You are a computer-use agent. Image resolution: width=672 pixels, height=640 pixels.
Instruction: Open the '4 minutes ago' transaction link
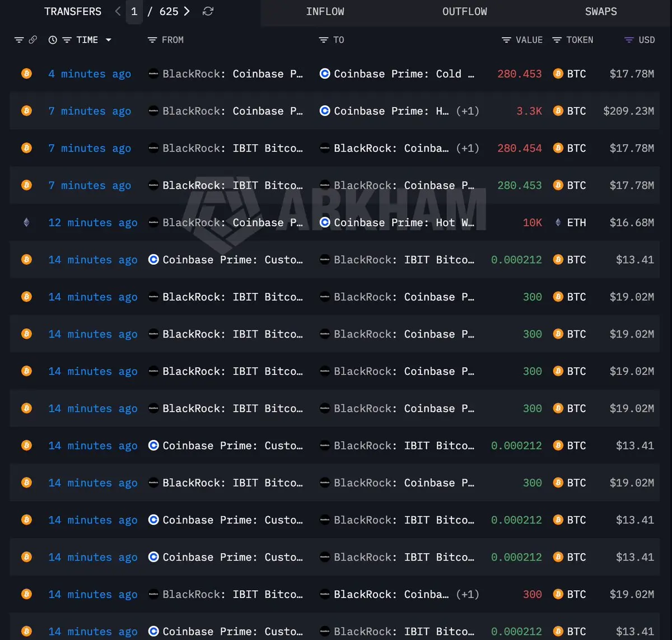[90, 74]
